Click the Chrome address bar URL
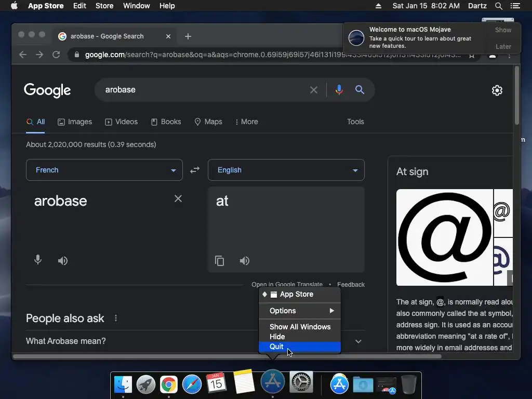The width and height of the screenshot is (532, 399). (x=273, y=55)
